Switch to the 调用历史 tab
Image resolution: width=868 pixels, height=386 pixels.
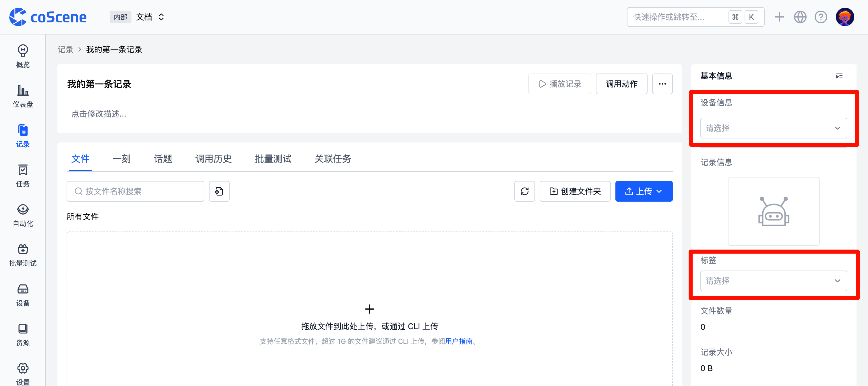click(213, 159)
